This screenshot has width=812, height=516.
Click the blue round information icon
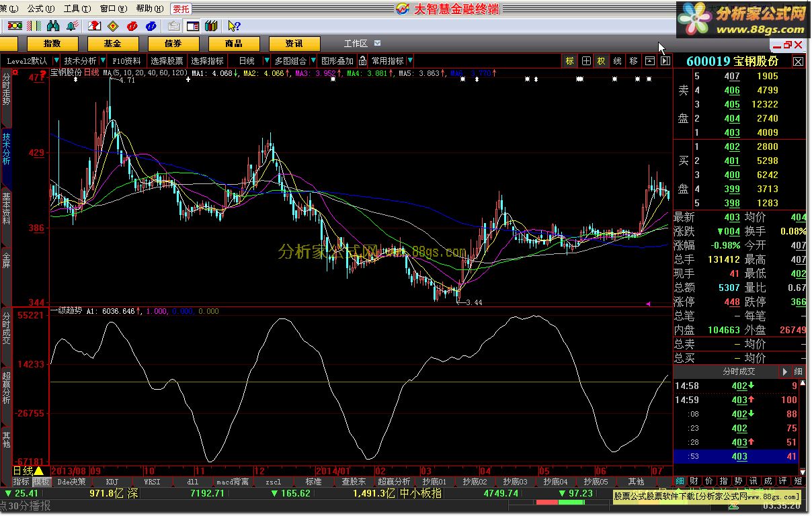pos(151,26)
